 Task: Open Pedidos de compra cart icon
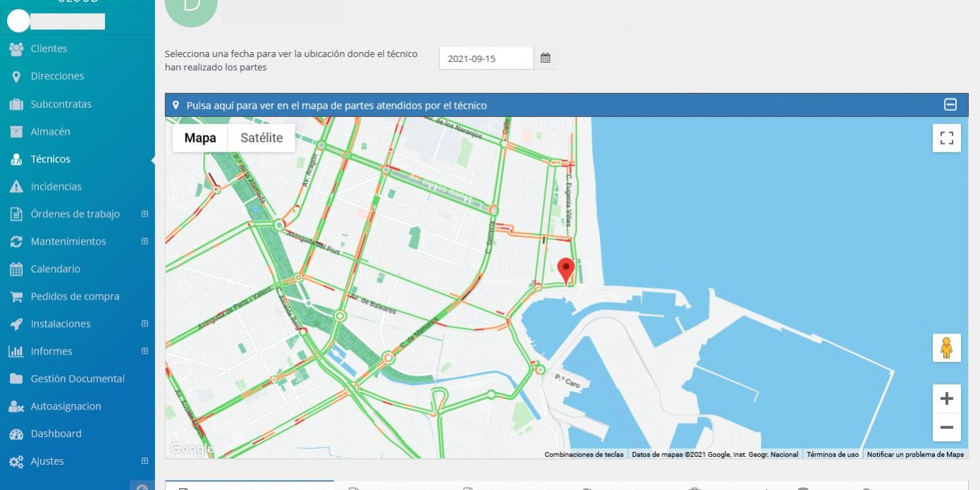pos(16,296)
